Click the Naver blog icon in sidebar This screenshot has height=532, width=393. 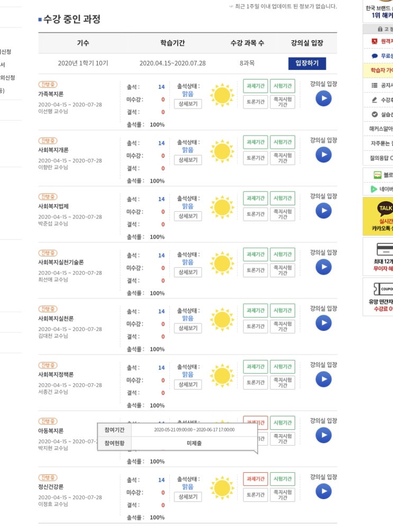pyautogui.click(x=378, y=175)
